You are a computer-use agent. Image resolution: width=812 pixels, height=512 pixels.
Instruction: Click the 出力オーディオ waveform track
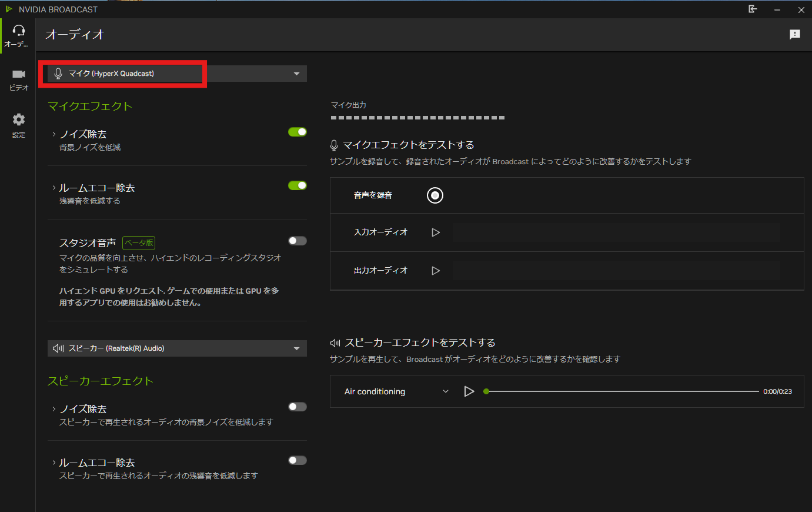click(616, 271)
